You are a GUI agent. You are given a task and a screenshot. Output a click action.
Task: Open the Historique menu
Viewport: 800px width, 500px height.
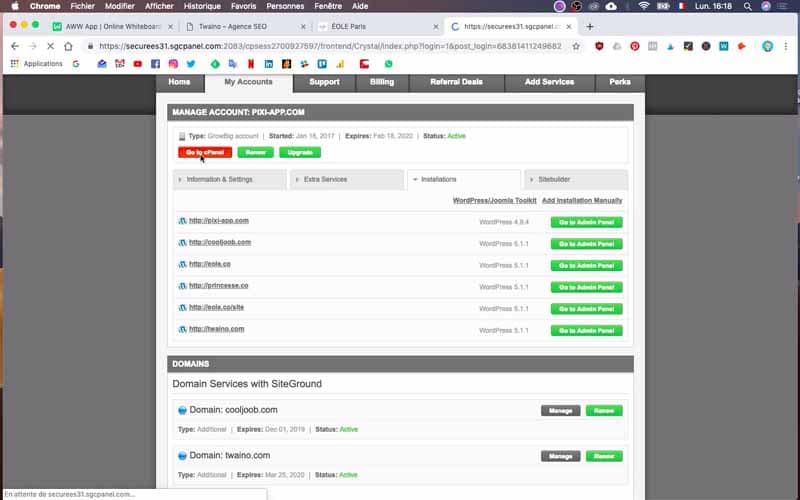(x=202, y=6)
